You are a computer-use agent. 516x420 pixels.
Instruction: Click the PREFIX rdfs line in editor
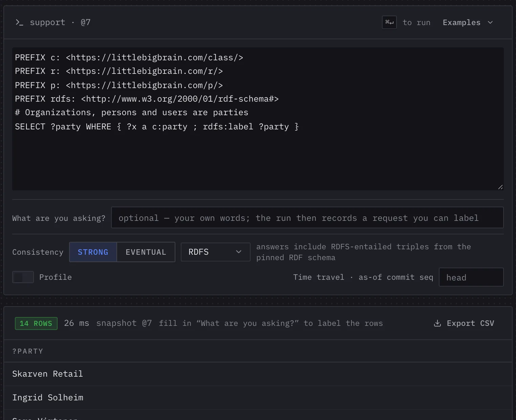pos(147,99)
